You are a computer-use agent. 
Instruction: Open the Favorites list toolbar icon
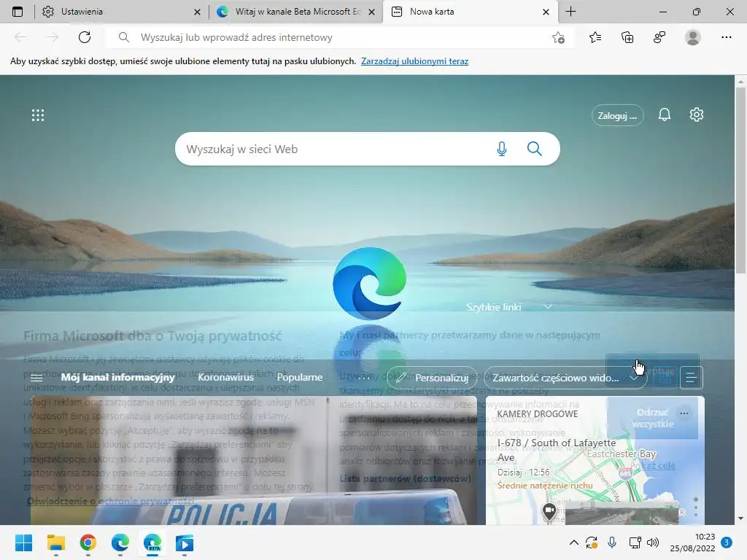pos(595,37)
